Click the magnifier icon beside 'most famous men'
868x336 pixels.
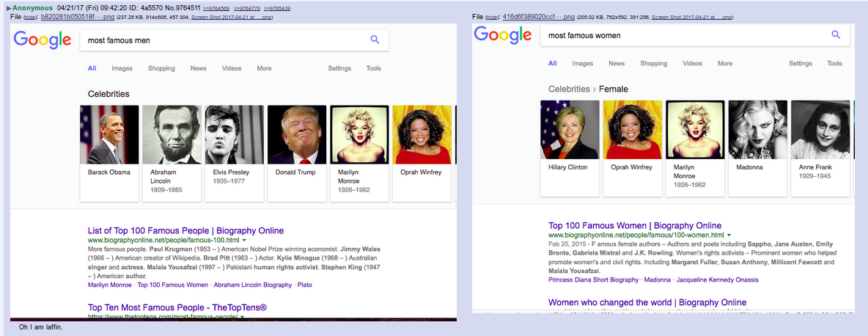[x=375, y=40]
